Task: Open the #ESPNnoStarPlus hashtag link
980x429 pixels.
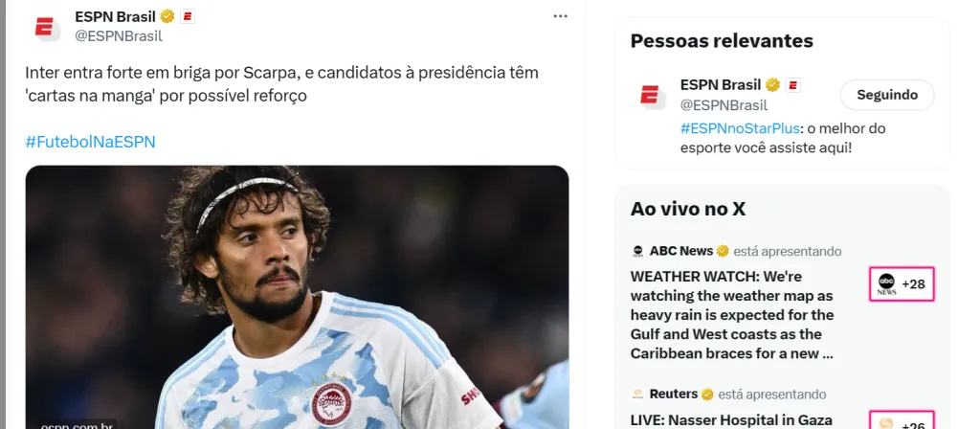Action: [740, 127]
